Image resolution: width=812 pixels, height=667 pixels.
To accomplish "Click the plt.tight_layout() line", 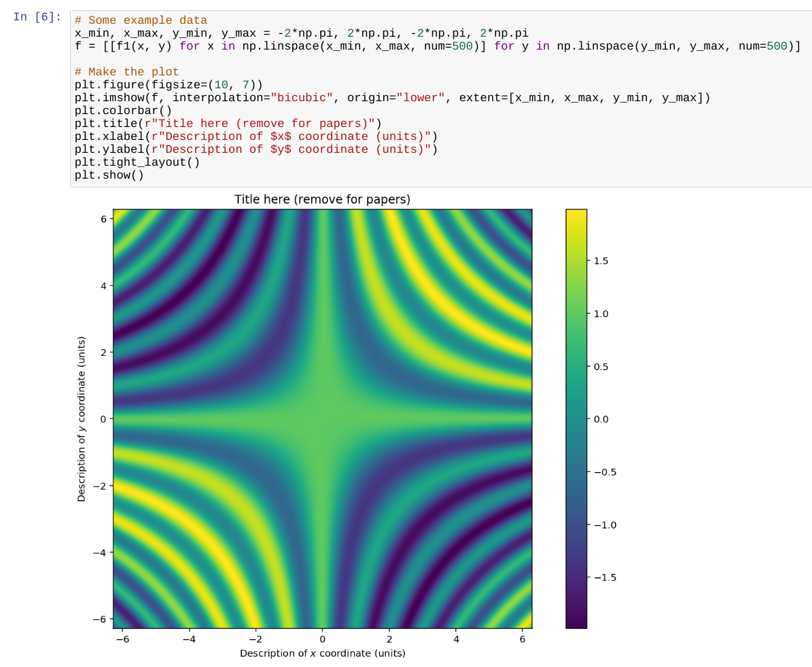I will (x=137, y=162).
